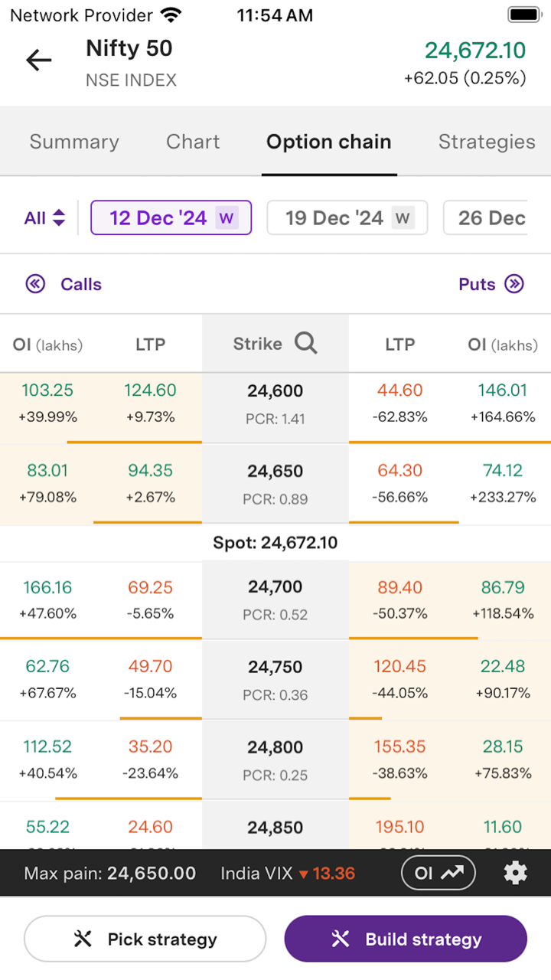Select the 19 Dec '24 weekly expiry
The width and height of the screenshot is (551, 980).
pos(347,218)
